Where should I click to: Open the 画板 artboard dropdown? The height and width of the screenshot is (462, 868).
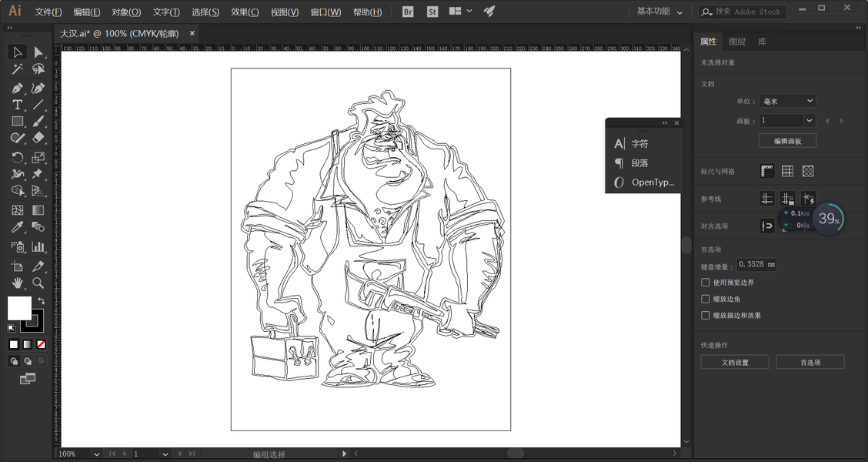pos(810,120)
